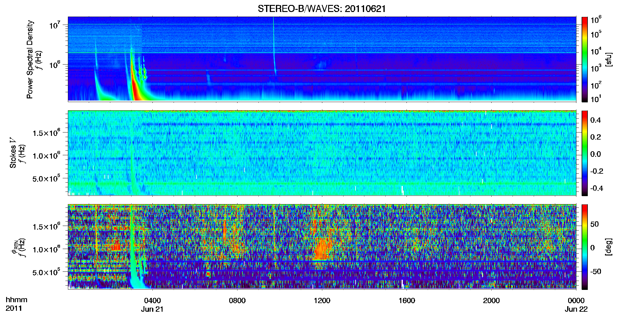
Task: Click the -0.4 Stokes V colorbar value
Action: pyautogui.click(x=597, y=188)
